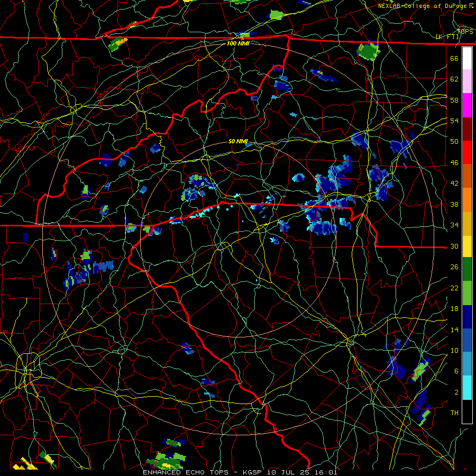Select the light green legend swatch
The image size is (476, 476).
(x=467, y=292)
